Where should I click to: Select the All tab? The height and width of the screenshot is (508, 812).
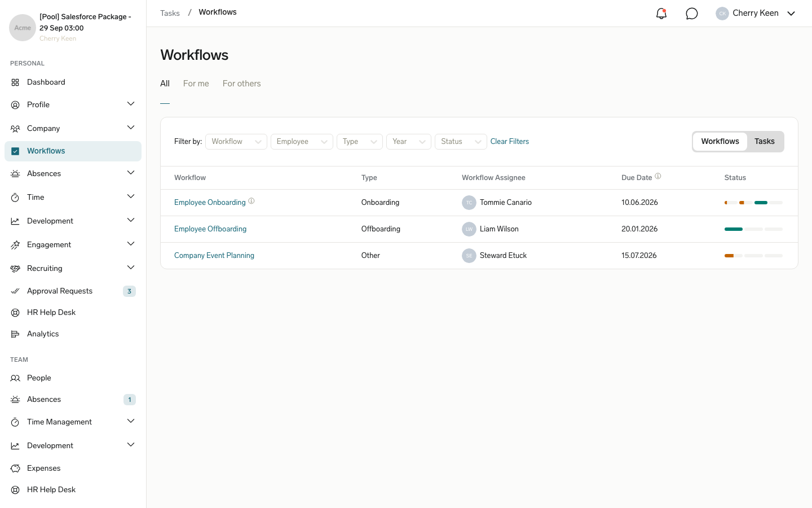pyautogui.click(x=165, y=84)
